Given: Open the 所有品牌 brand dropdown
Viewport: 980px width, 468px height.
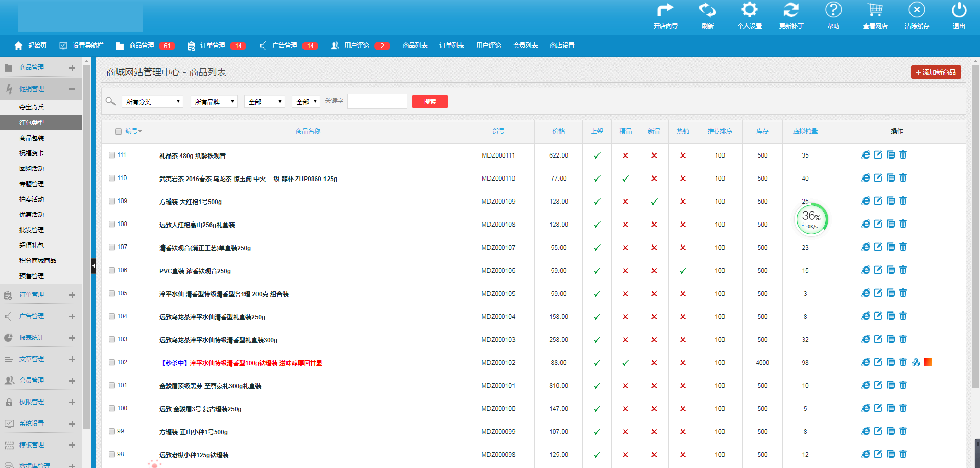Looking at the screenshot, I should point(214,102).
